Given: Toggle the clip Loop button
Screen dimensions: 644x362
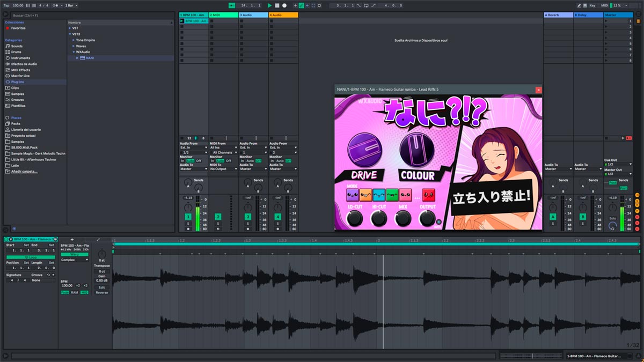Looking at the screenshot, I should [30, 257].
